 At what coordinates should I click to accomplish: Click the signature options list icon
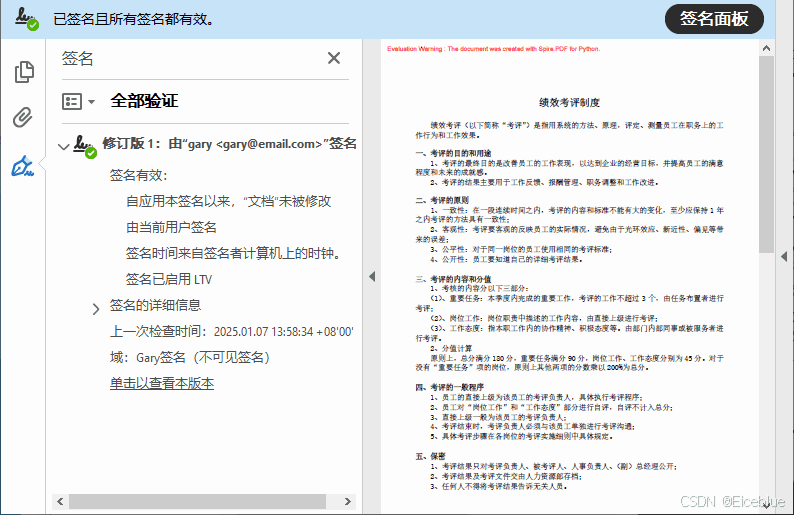tap(72, 102)
